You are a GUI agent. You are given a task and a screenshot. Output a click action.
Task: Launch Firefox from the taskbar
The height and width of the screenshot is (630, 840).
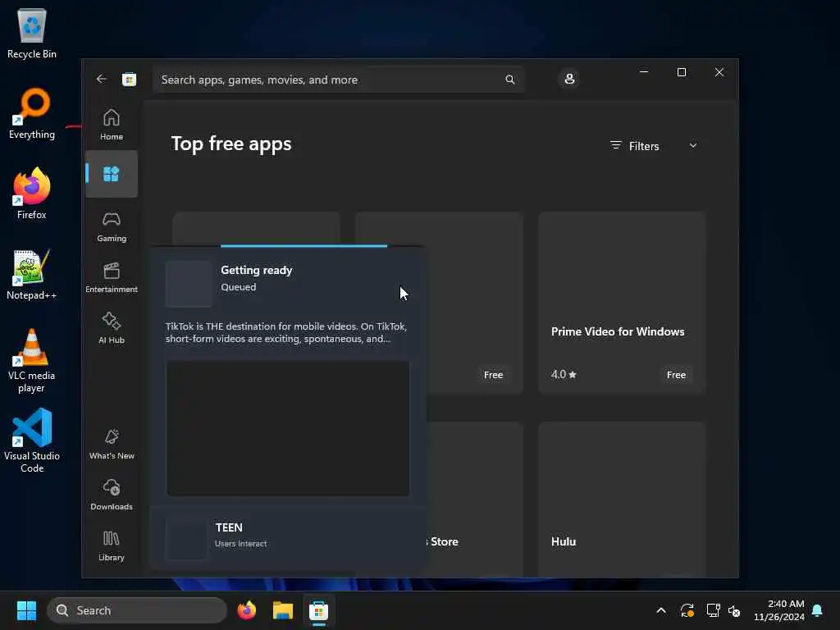point(246,610)
